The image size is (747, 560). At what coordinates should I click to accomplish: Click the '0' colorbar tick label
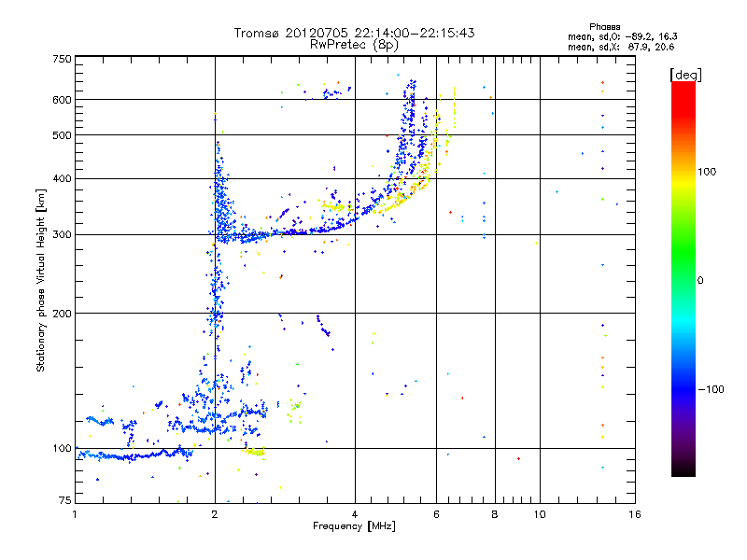[699, 281]
